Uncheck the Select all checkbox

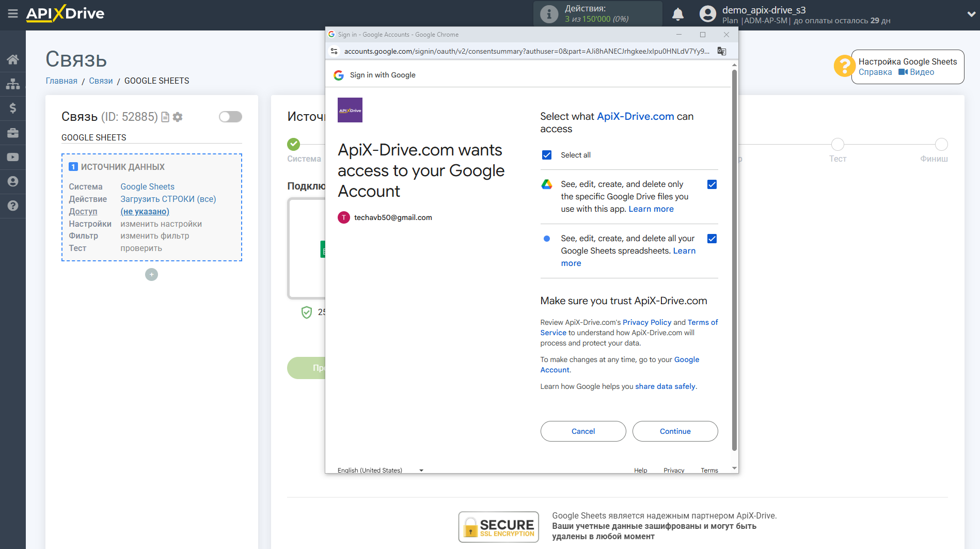click(x=546, y=154)
